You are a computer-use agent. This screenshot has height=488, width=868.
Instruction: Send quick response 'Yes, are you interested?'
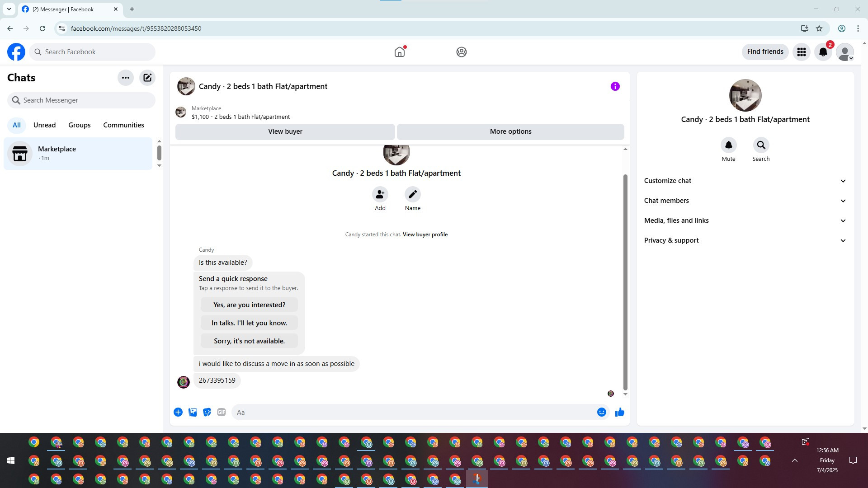(249, 305)
